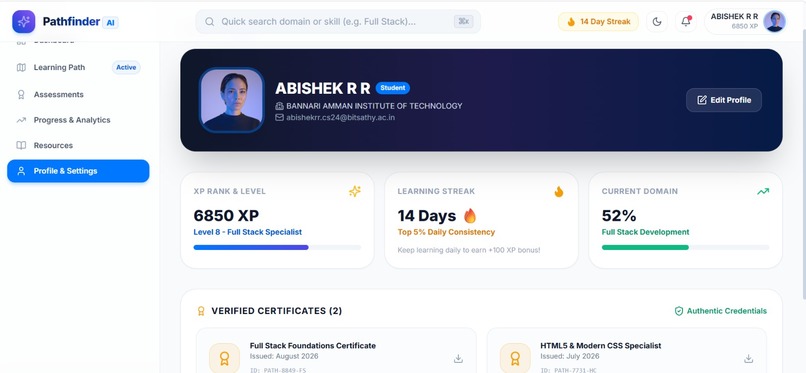Open the Learning Path menu item

(78, 67)
